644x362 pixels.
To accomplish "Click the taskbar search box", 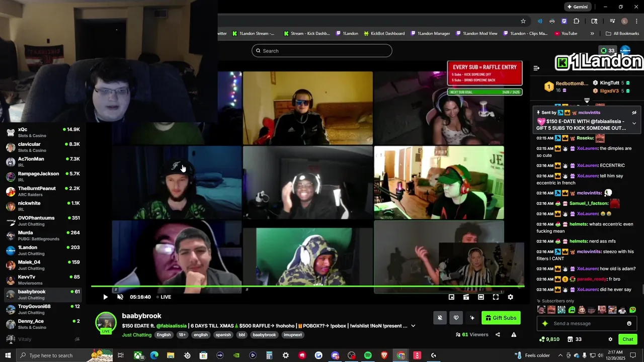I will [64, 355].
